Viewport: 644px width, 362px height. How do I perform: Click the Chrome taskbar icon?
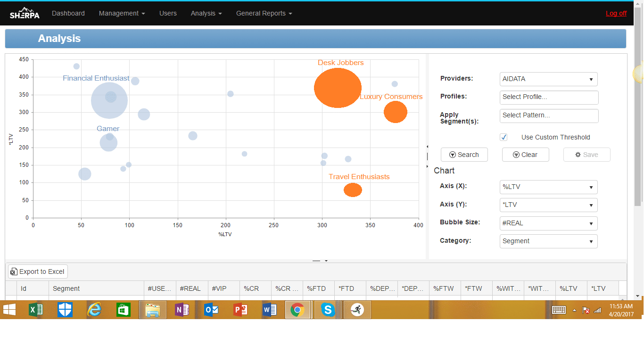(x=297, y=310)
